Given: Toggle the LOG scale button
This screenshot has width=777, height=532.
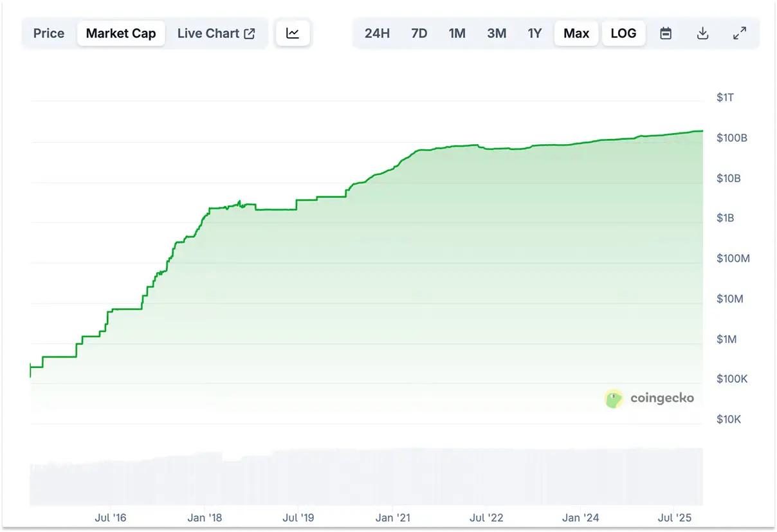Looking at the screenshot, I should coord(623,33).
